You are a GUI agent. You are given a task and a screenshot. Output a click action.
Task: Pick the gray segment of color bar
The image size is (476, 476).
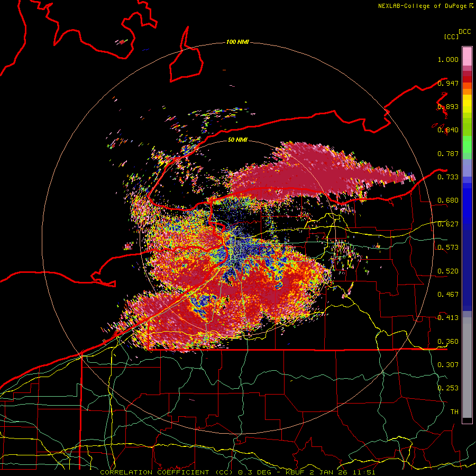click(467, 368)
